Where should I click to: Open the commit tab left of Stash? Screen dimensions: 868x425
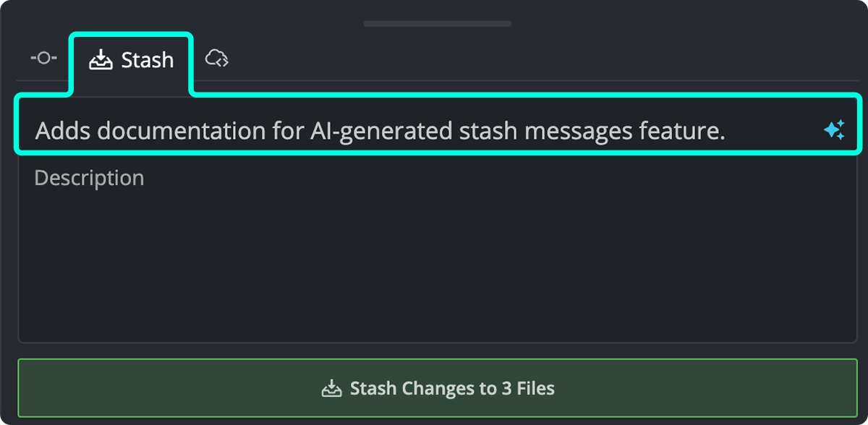click(43, 58)
